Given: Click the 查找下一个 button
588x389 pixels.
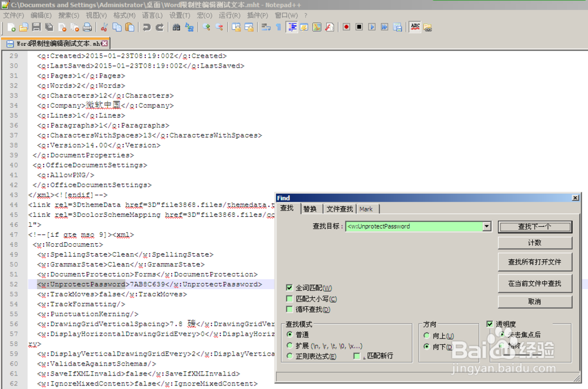Looking at the screenshot, I should tap(534, 227).
